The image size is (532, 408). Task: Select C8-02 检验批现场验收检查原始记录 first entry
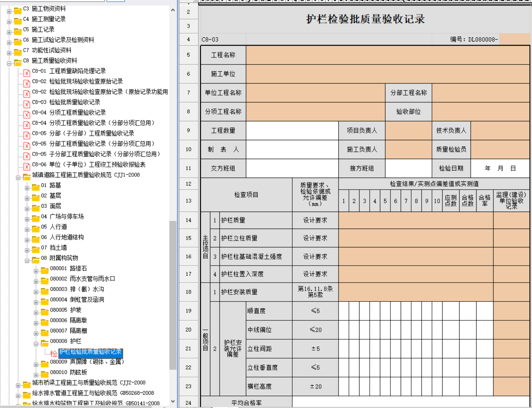coord(77,81)
